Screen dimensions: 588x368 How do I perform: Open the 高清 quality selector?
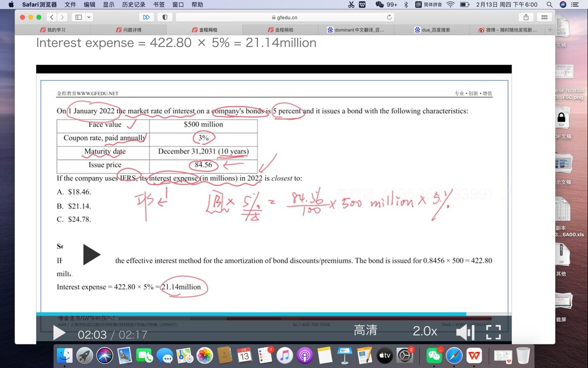[366, 331]
